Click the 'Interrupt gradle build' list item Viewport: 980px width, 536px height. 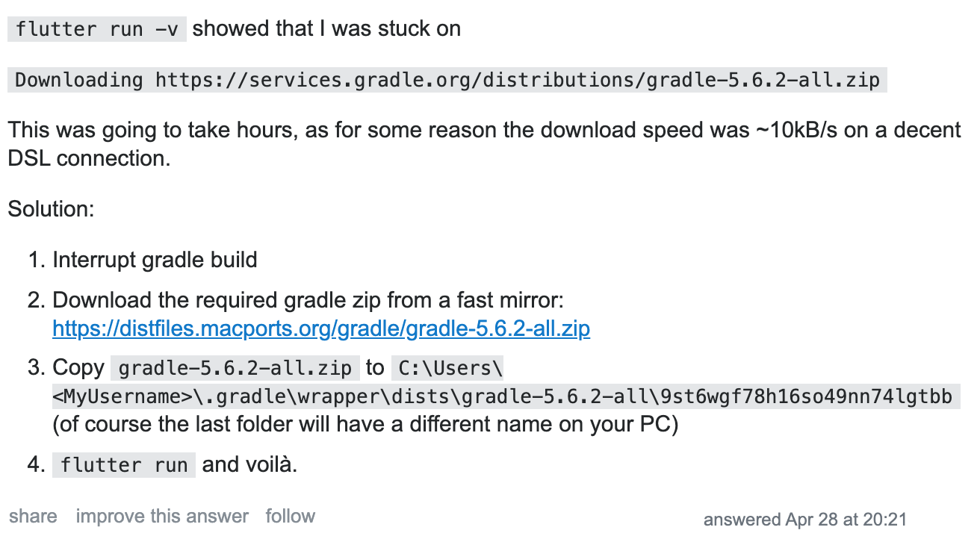[155, 260]
